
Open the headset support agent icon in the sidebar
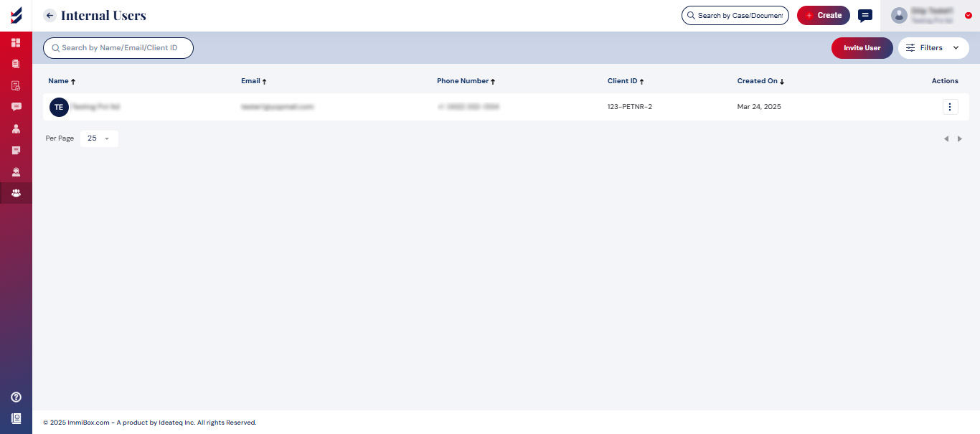coord(16,172)
